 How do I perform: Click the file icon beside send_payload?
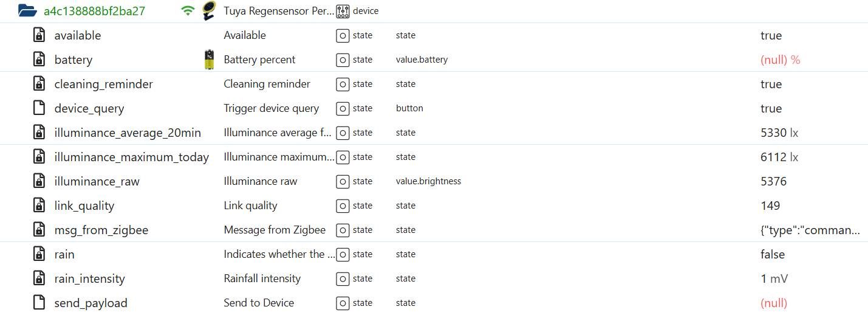pos(39,303)
